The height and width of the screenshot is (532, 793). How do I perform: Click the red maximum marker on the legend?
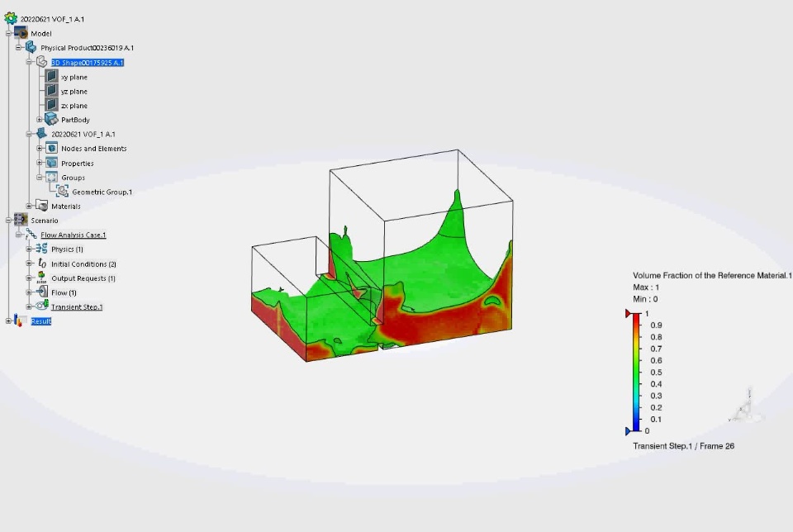[628, 314]
